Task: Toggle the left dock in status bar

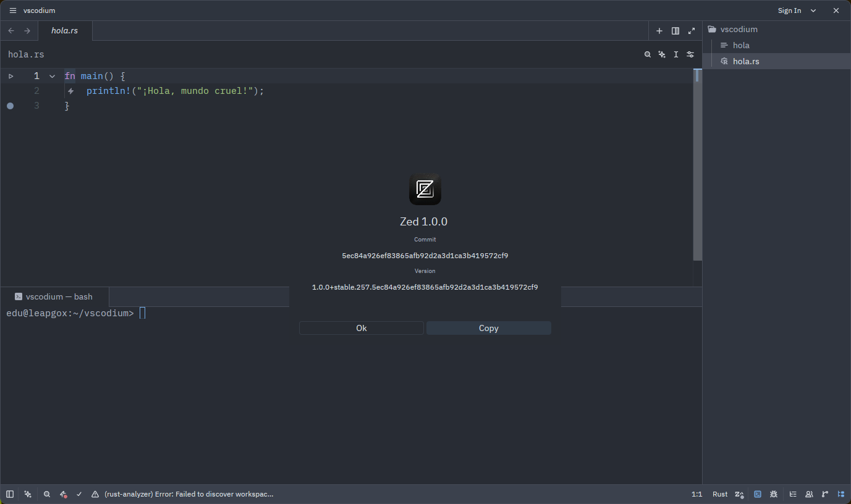Action: [x=10, y=494]
